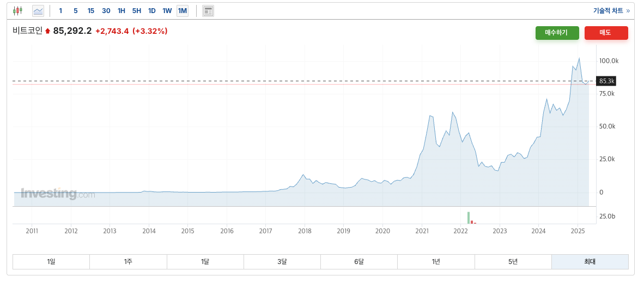Select the area chart type icon

(x=38, y=11)
